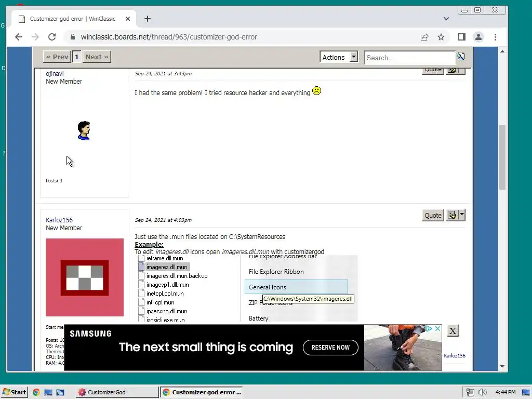Run forum search with magnifier icon
Viewport: 532px width, 399px height.
[461, 56]
